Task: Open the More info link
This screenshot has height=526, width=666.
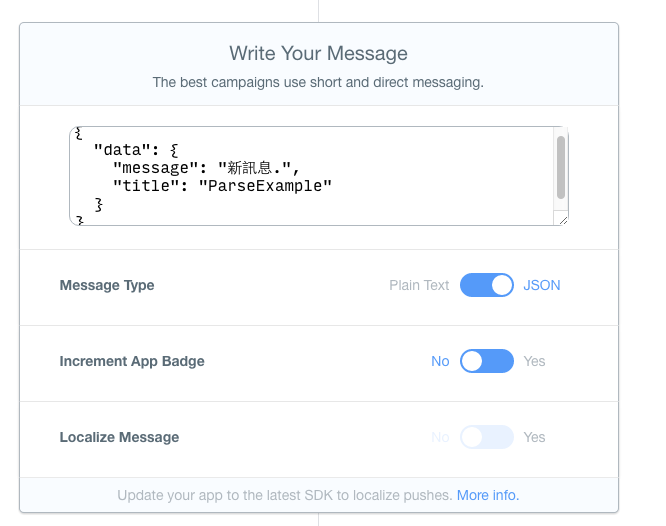Action: [488, 495]
